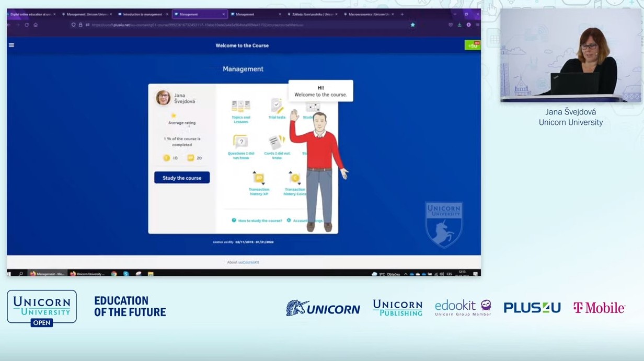Click the Management course title

[243, 69]
